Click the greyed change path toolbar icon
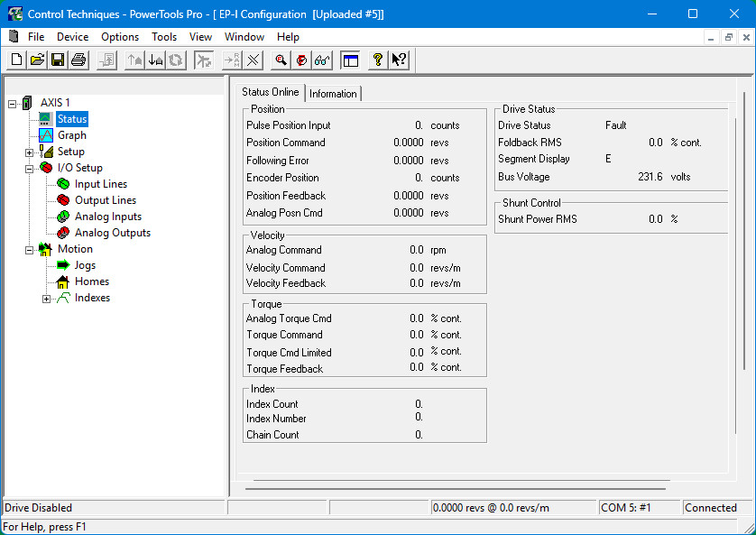The image size is (756, 535). tap(106, 60)
